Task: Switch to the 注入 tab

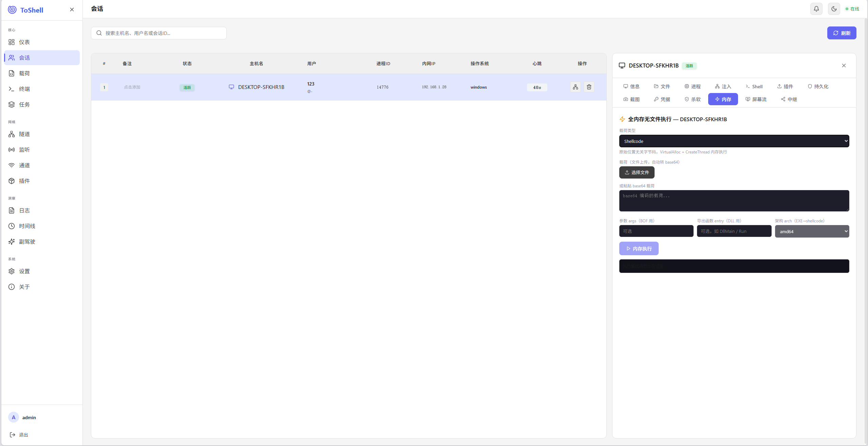Action: click(723, 87)
